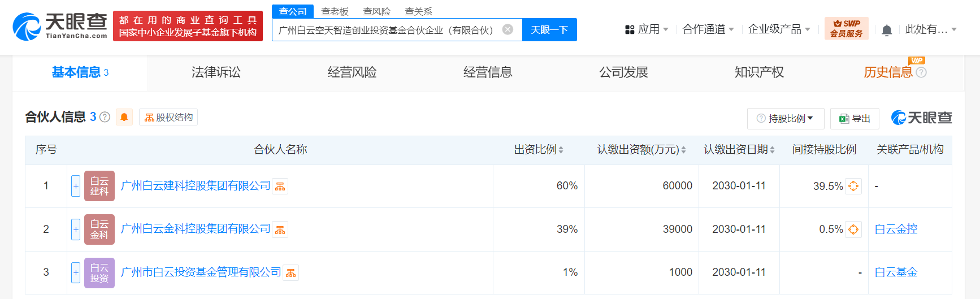Expand row 3 with the plus toggle

pyautogui.click(x=76, y=272)
